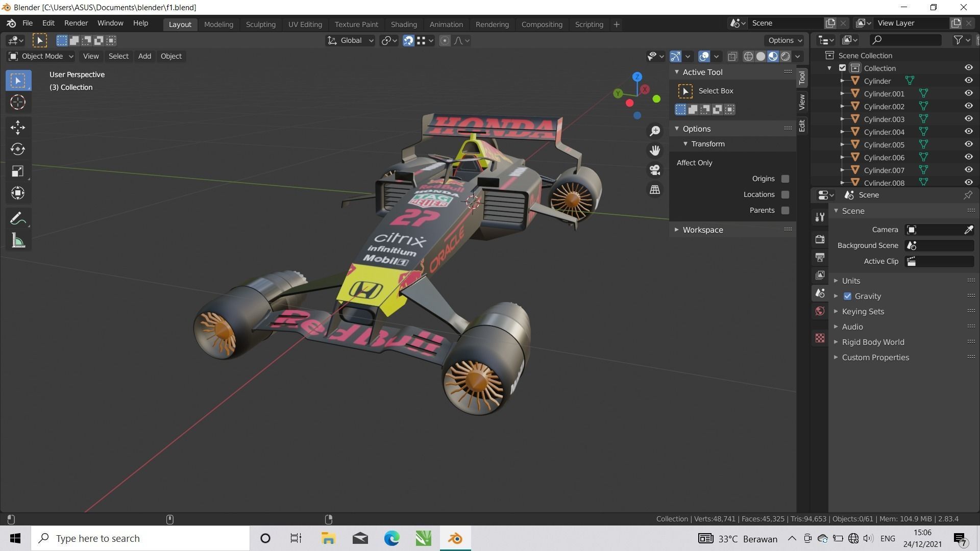Click the Z axis on navigation gizmo
The height and width of the screenshot is (551, 980).
coord(637,77)
